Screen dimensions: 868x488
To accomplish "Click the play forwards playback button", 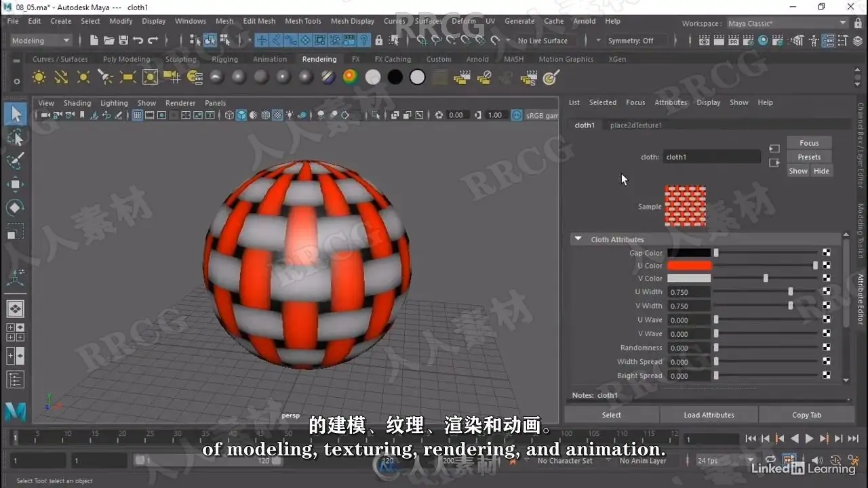I will (809, 439).
